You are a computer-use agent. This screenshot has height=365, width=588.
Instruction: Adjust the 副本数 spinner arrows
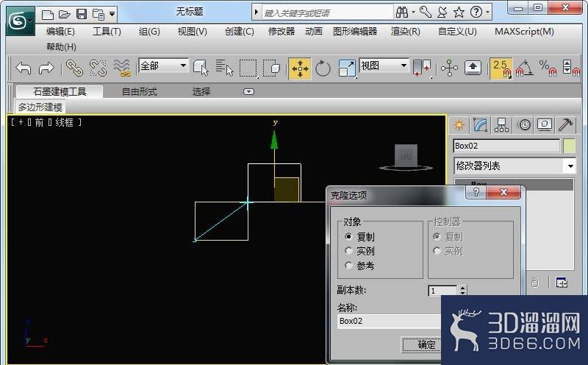click(463, 290)
